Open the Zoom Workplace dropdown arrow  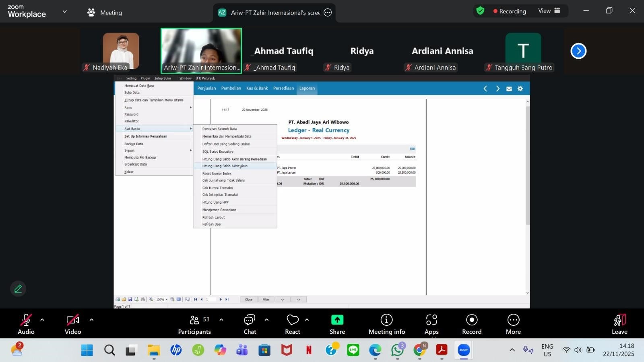[65, 12]
